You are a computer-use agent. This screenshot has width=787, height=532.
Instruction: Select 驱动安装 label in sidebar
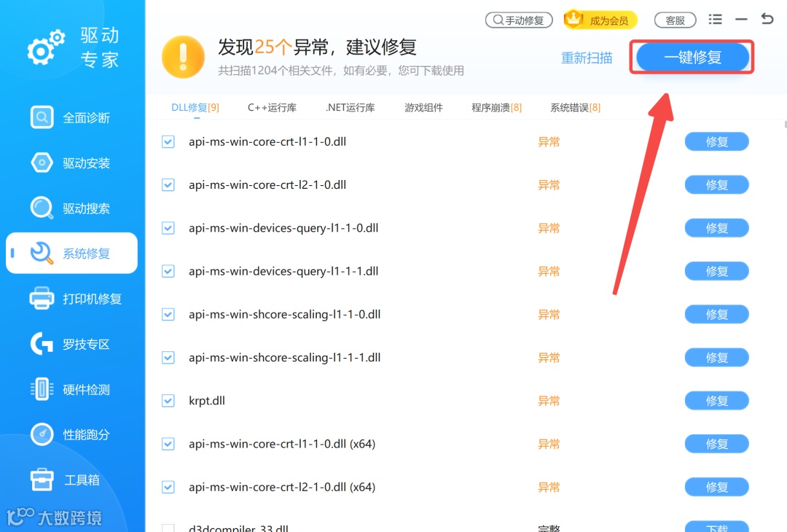86,163
